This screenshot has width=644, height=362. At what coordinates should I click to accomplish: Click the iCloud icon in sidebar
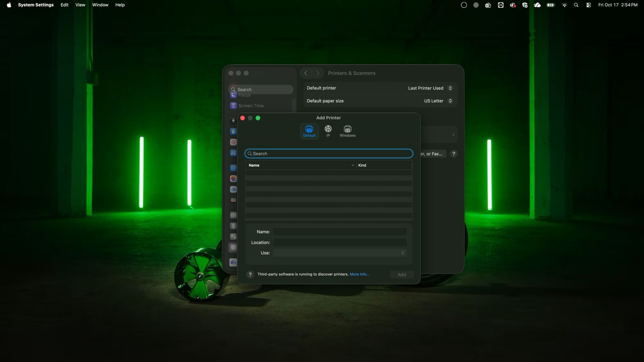point(233,189)
